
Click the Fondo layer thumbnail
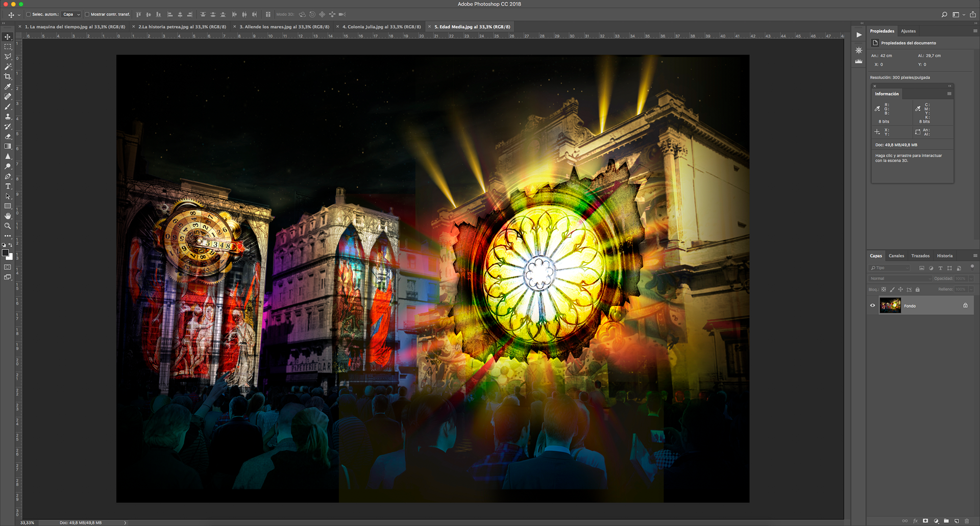click(890, 306)
